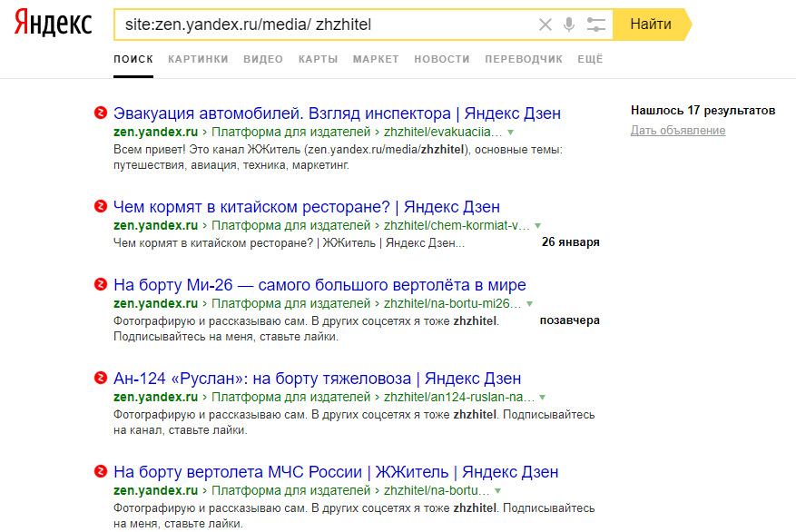Open result Чем кормят в китайском ресторане?

click(307, 207)
